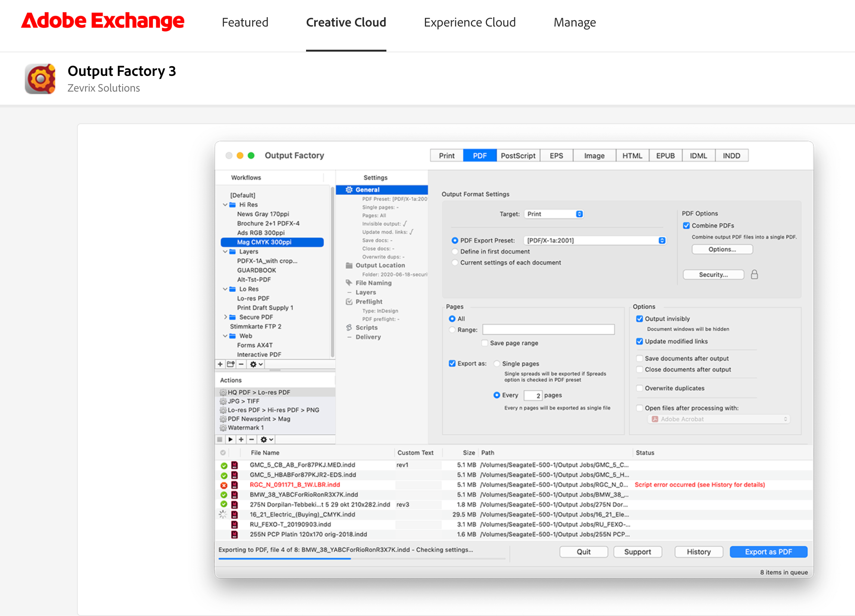The image size is (855, 616).
Task: Run the selected action with play icon
Action: click(x=230, y=440)
